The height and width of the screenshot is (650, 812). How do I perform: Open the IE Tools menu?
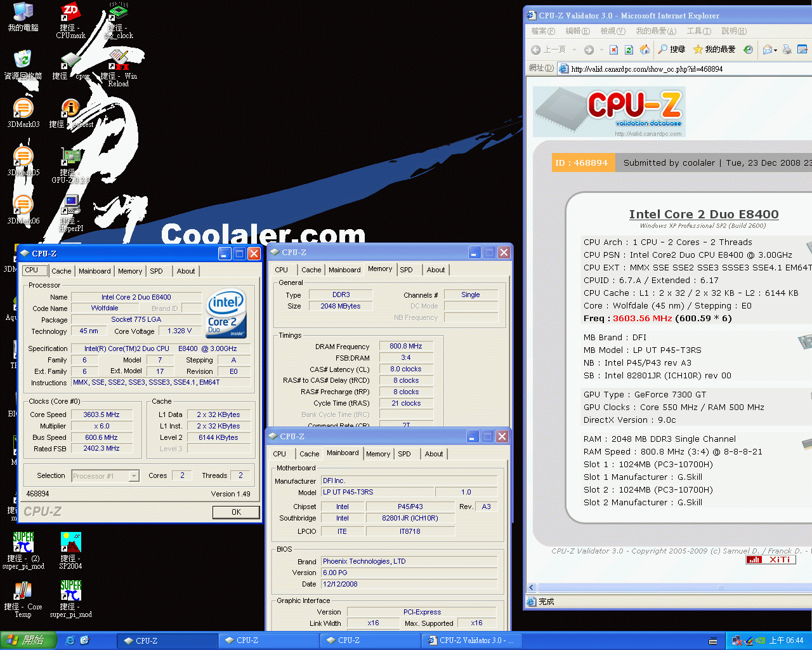pyautogui.click(x=698, y=31)
